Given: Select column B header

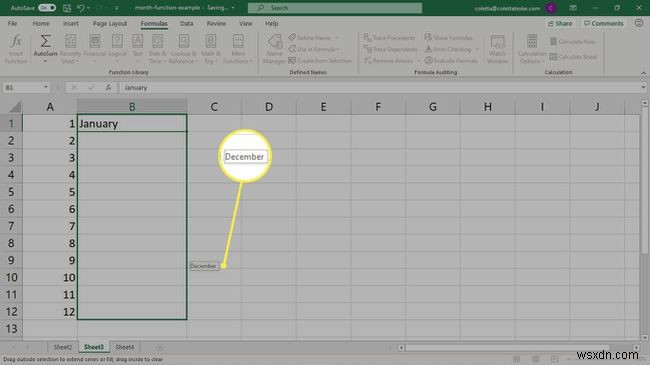Looking at the screenshot, I should pyautogui.click(x=132, y=107).
